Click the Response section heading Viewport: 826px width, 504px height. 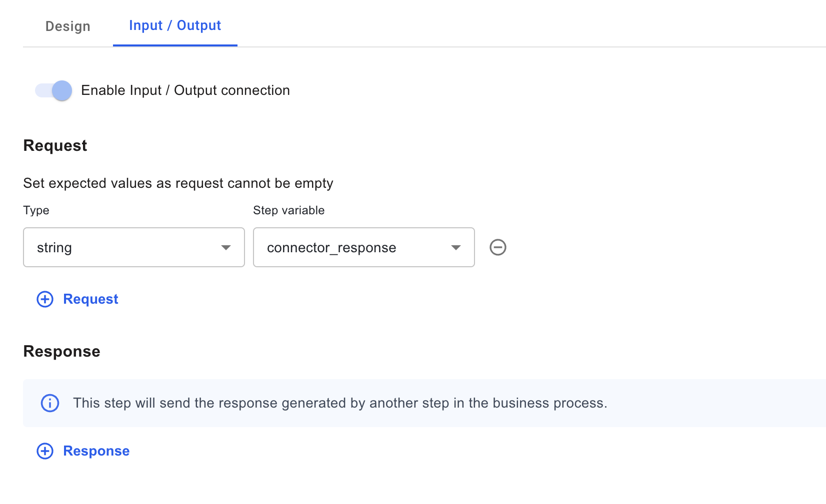pyautogui.click(x=62, y=351)
